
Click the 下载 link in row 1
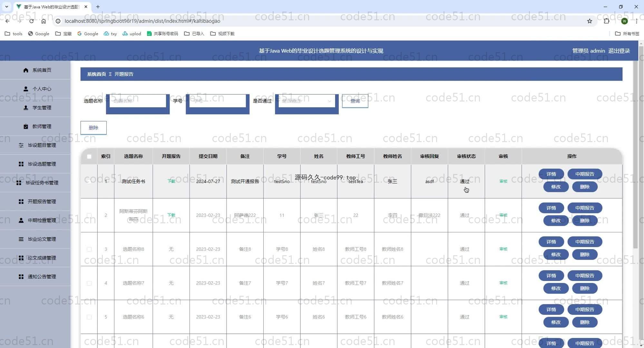171,181
